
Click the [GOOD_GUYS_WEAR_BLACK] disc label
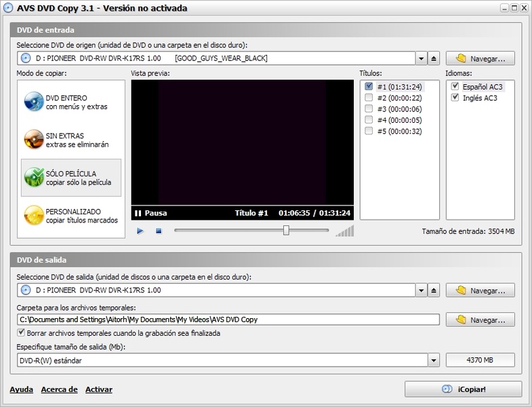pos(221,58)
